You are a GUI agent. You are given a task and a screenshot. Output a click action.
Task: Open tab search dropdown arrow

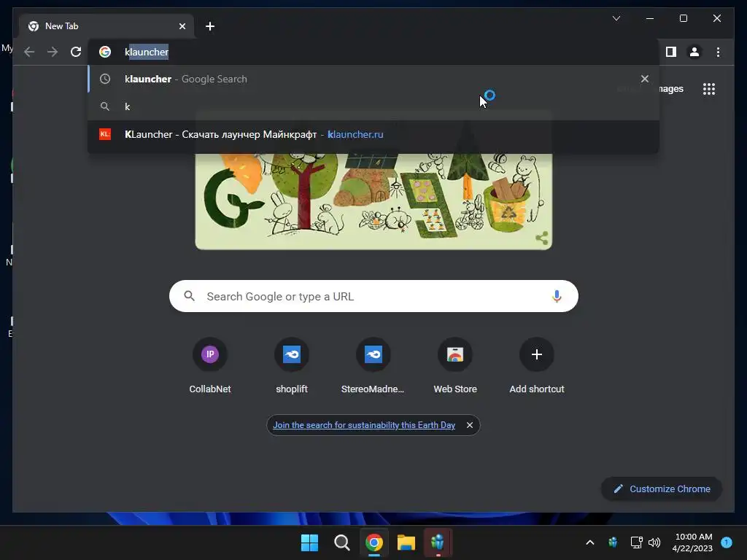[x=616, y=18]
